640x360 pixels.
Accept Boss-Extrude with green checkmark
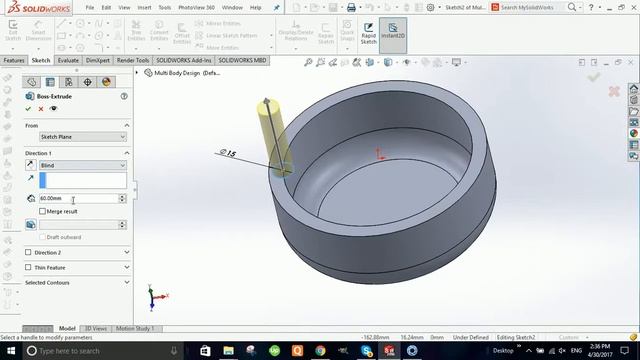pos(28,109)
